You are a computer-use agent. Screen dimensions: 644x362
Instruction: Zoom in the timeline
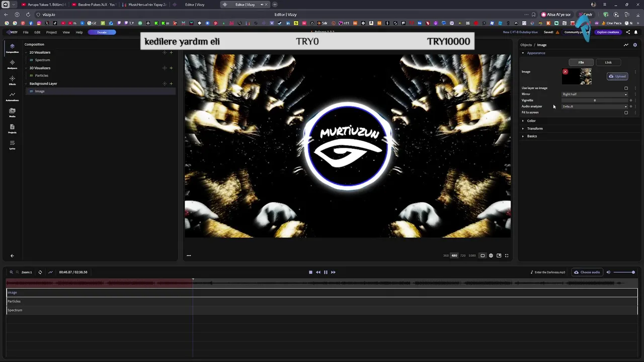click(x=11, y=272)
